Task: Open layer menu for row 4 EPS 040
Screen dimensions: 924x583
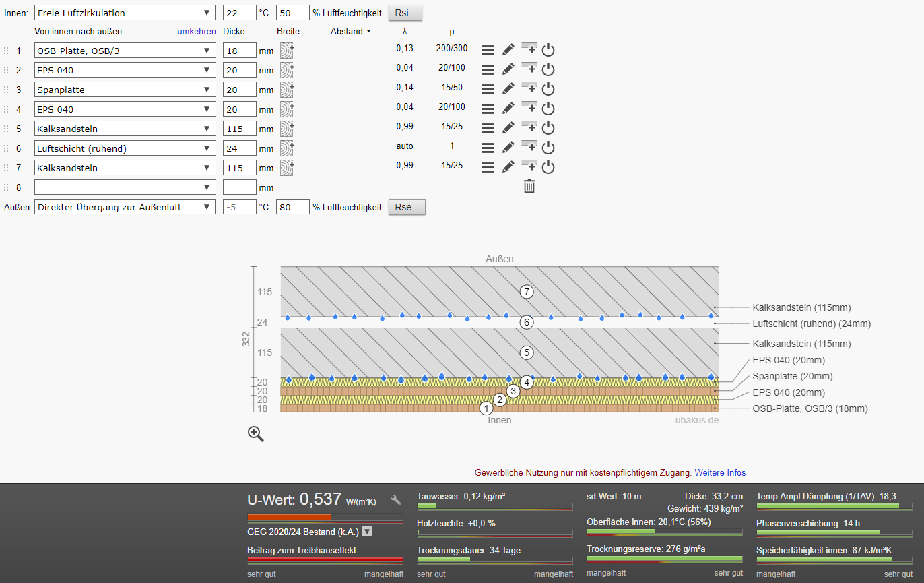Action: point(488,109)
